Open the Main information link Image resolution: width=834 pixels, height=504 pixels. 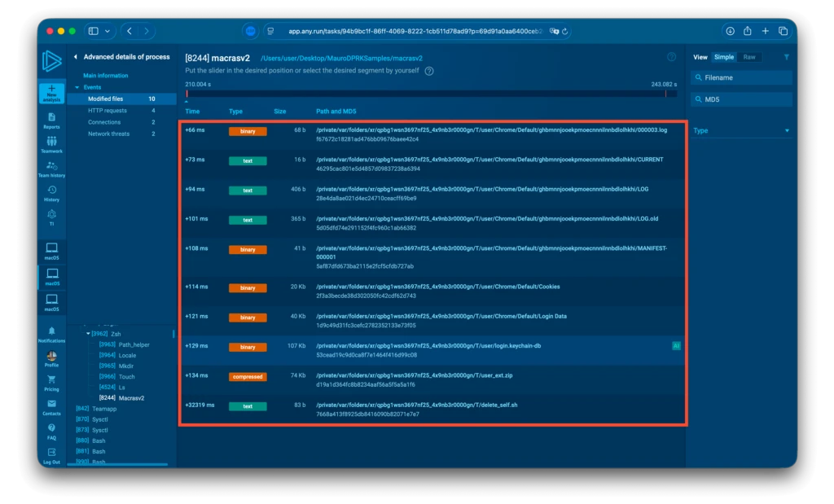[105, 76]
